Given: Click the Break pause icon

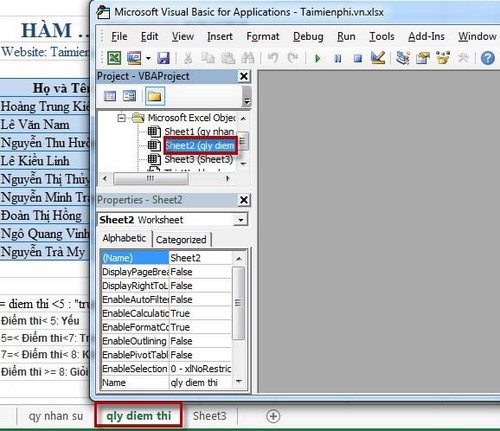Looking at the screenshot, I should pos(337,59).
